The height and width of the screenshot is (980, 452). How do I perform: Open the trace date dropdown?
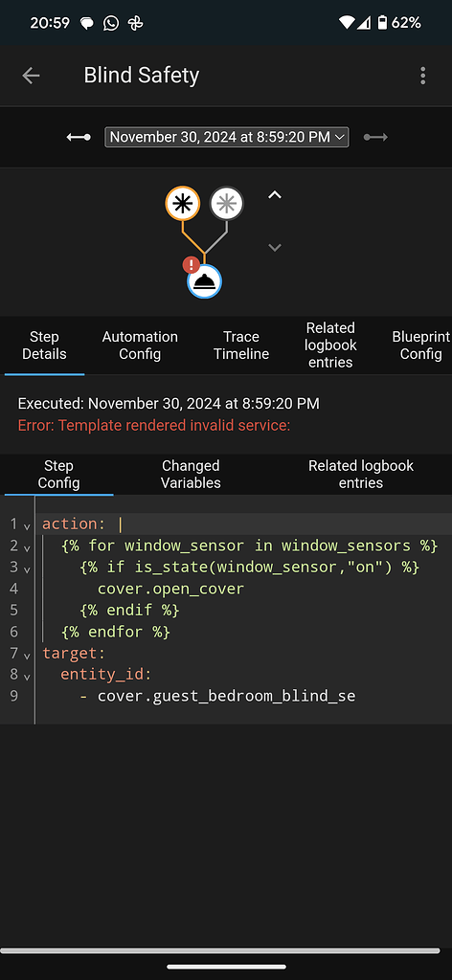(x=227, y=137)
